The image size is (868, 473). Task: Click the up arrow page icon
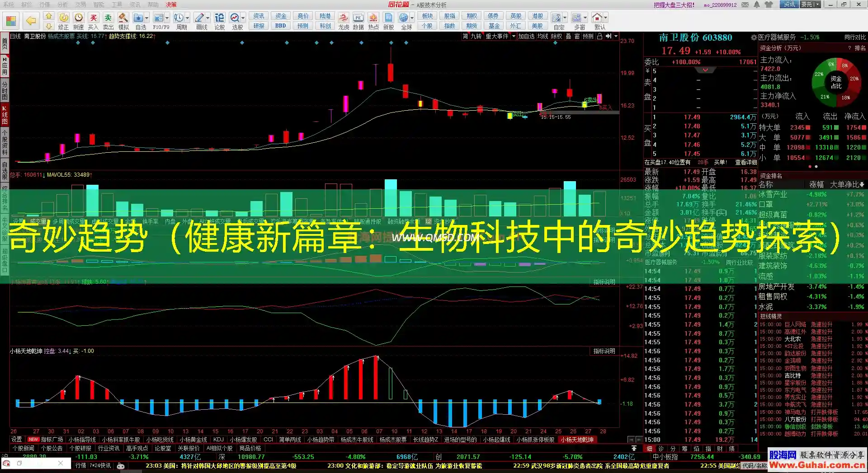pyautogui.click(x=49, y=16)
